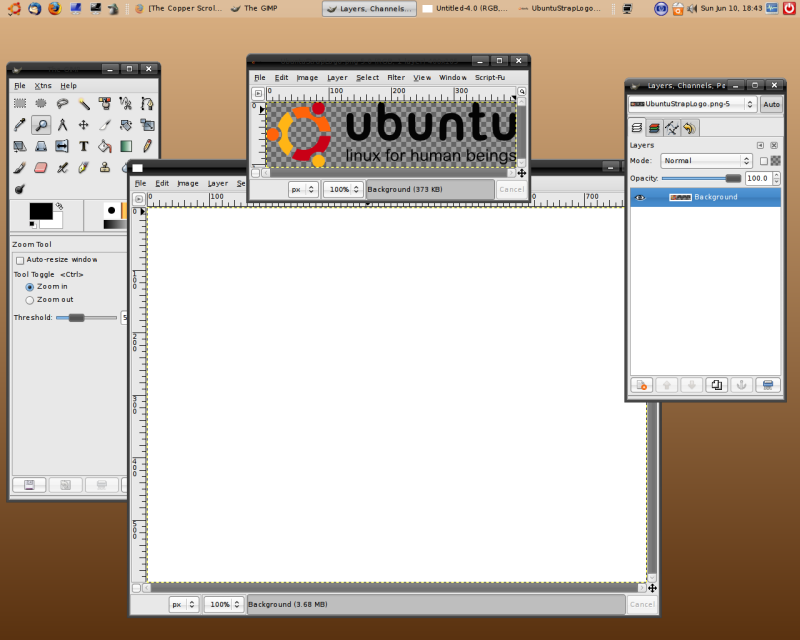Open Help menu in toolbox window
The height and width of the screenshot is (640, 800).
pos(68,86)
